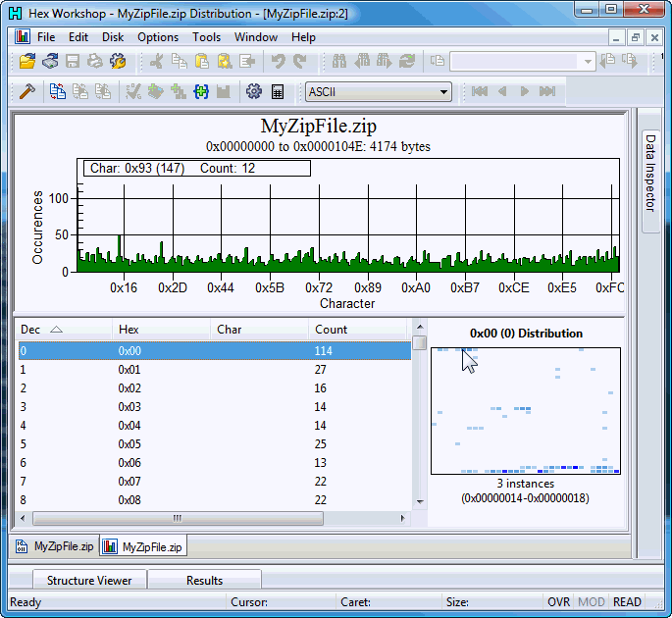Image resolution: width=672 pixels, height=618 pixels.
Task: Click the distribution chart icon in menu bar
Action: tap(23, 37)
